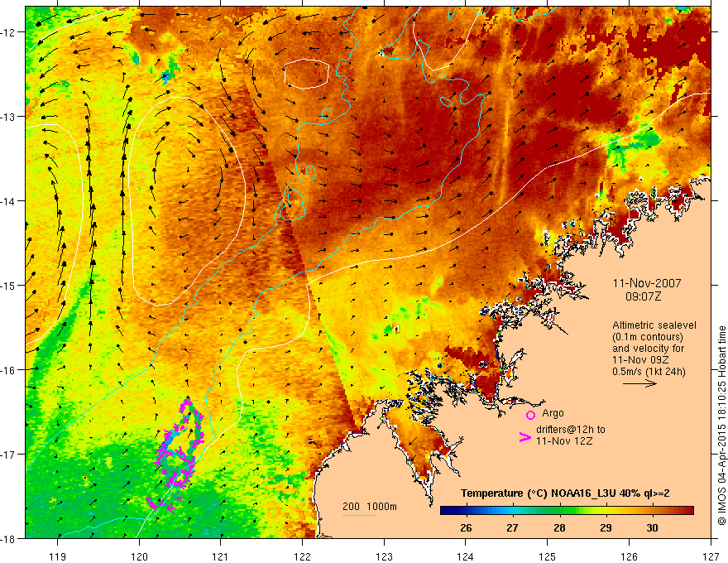Screen dimensions: 728x563
Task: Click the 'Altimetric sealevel' legend text
Action: 654,325
